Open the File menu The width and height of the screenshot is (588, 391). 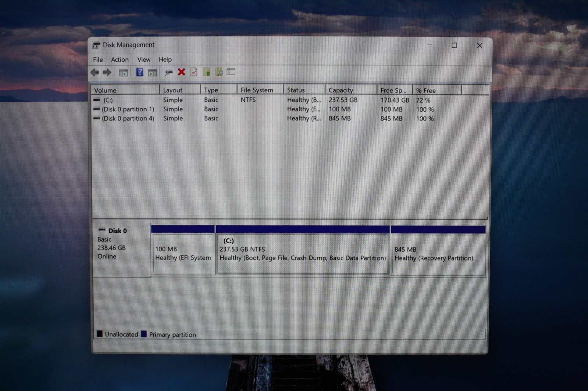(98, 60)
